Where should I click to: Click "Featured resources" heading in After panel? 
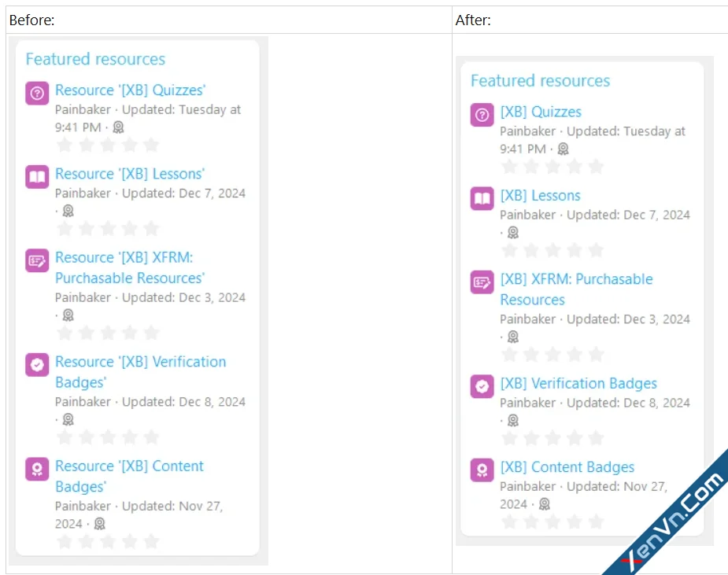[540, 81]
